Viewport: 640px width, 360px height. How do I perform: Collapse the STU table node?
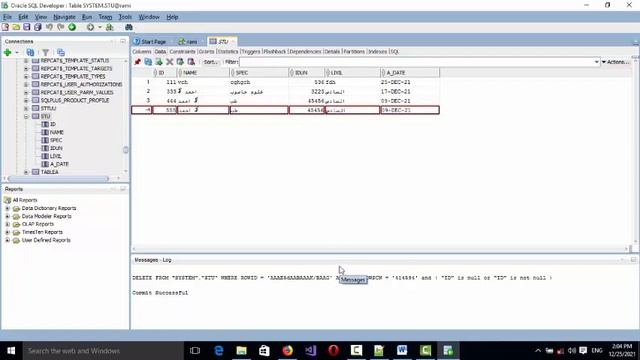26,116
